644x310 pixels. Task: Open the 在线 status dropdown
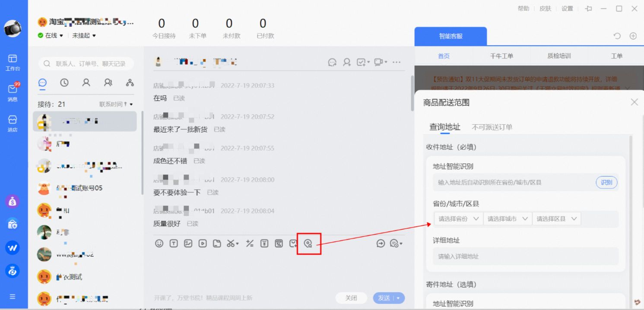coord(51,35)
